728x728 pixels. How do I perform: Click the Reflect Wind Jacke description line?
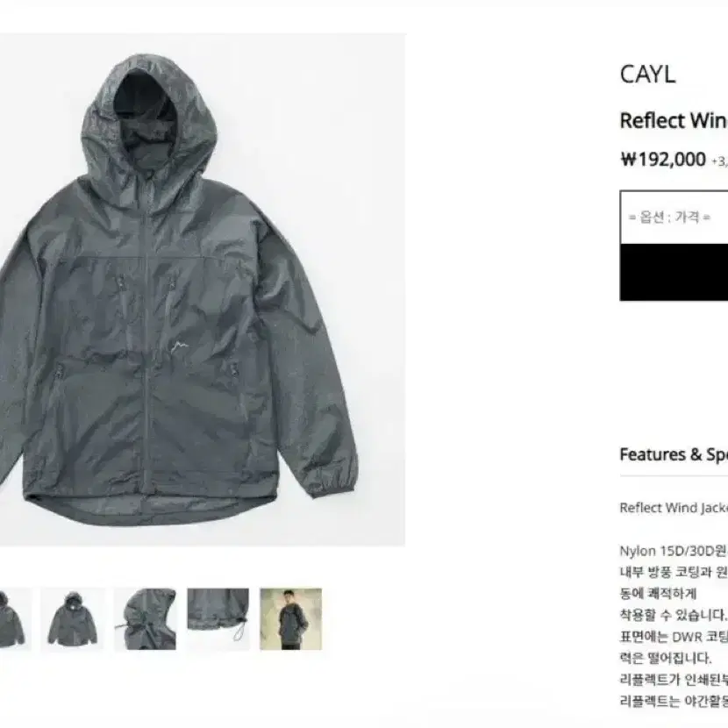(674, 508)
